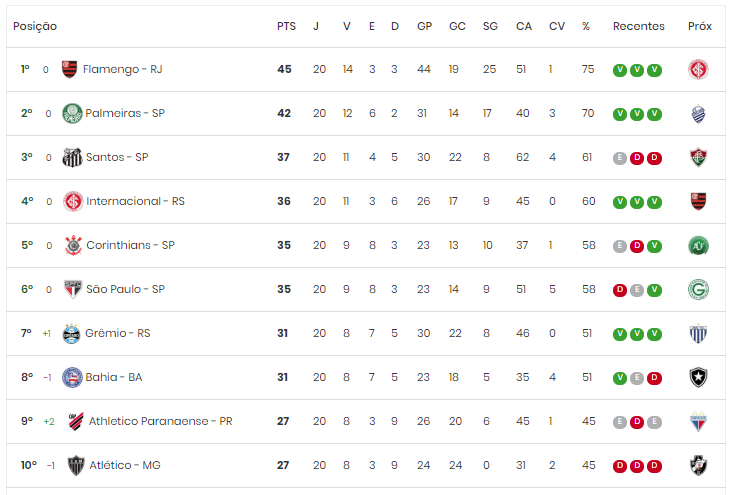Select the SG column header
The width and height of the screenshot is (731, 495).
tap(490, 26)
